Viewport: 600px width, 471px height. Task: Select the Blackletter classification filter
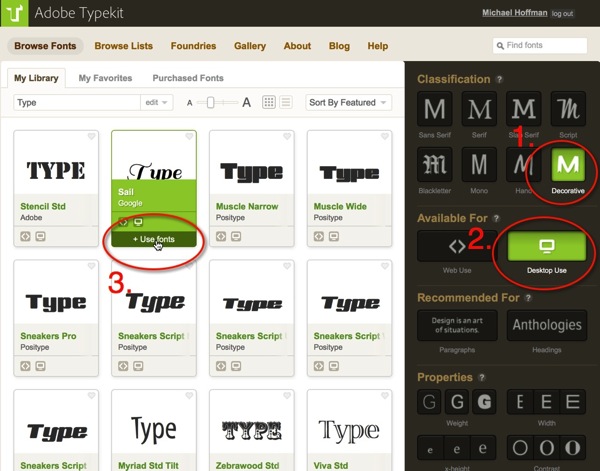pyautogui.click(x=435, y=165)
